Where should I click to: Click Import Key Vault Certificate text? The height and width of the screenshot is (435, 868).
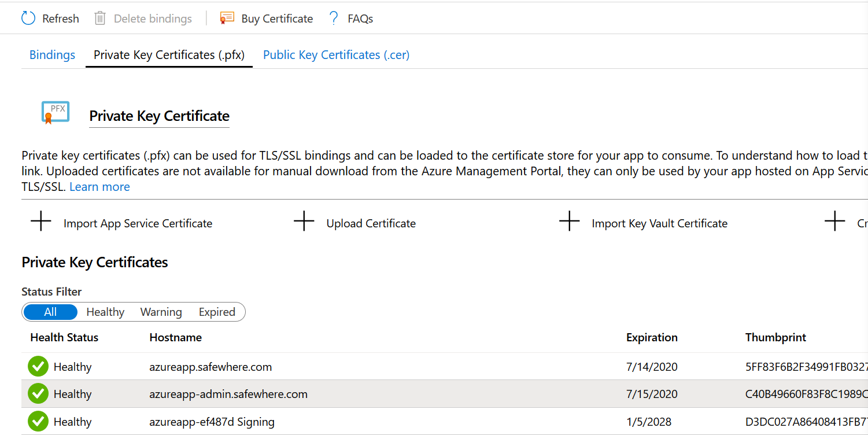[659, 223]
